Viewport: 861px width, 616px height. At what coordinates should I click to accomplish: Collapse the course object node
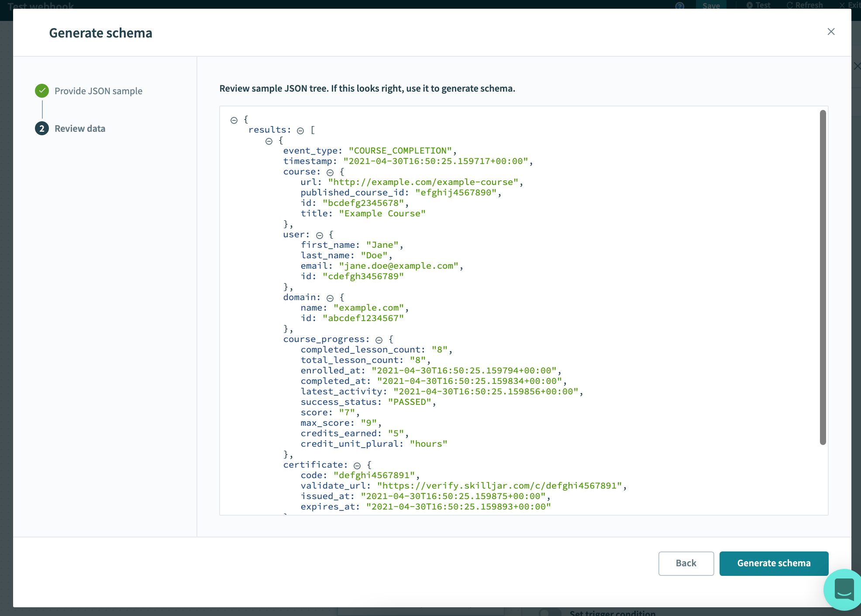[x=330, y=172]
